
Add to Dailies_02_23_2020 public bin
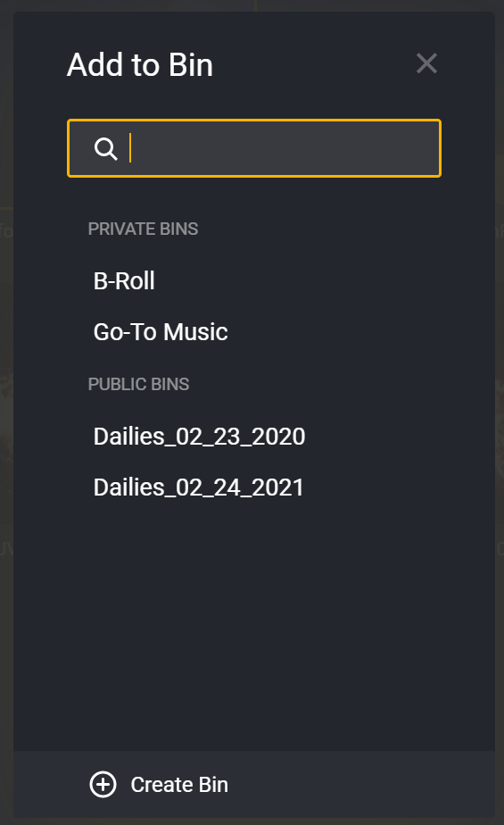[199, 437]
